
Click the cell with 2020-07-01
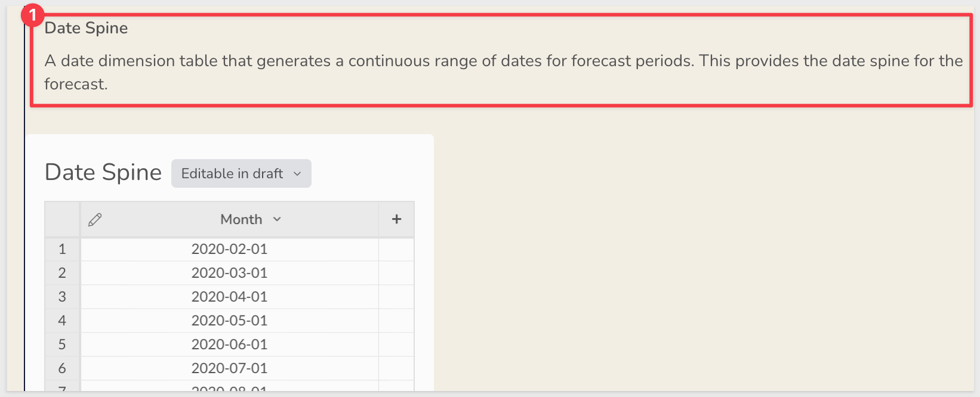tap(230, 368)
